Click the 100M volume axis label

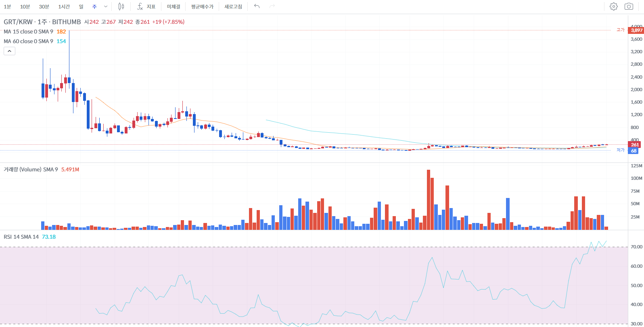[637, 178]
